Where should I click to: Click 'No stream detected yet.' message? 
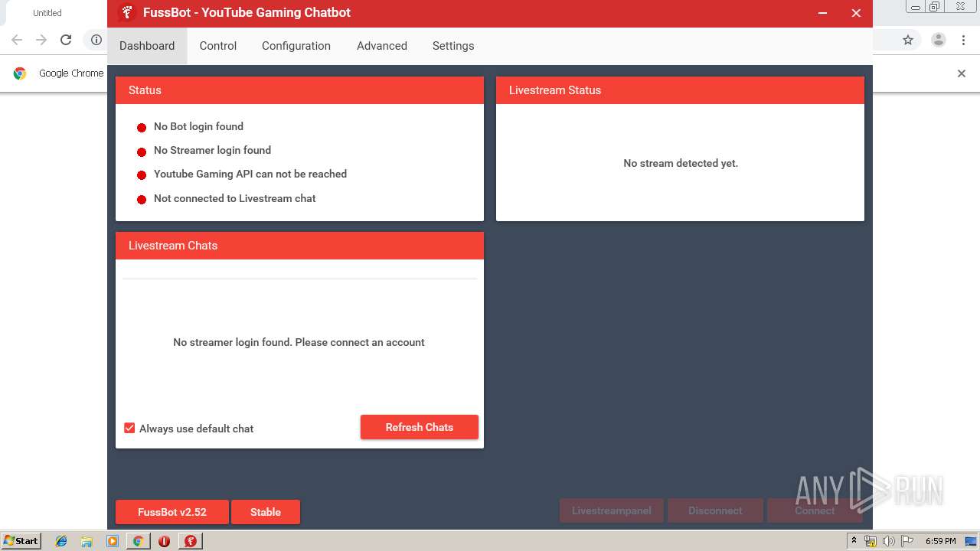681,163
